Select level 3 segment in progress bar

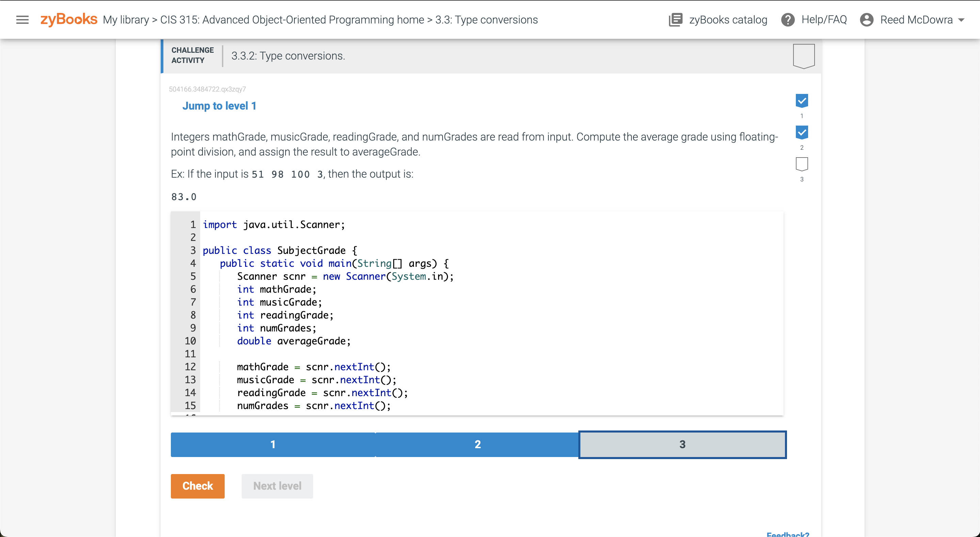[682, 444]
